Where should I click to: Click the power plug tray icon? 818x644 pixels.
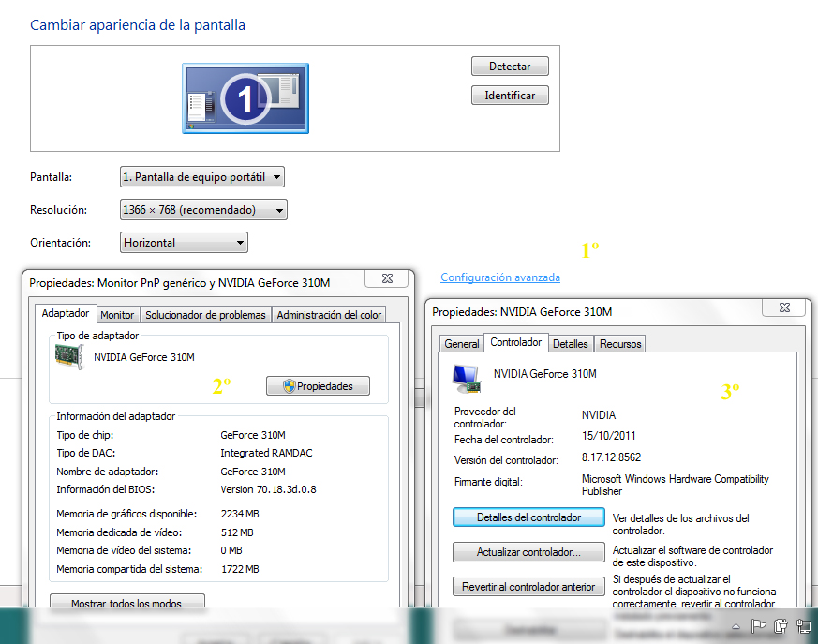[x=781, y=626]
